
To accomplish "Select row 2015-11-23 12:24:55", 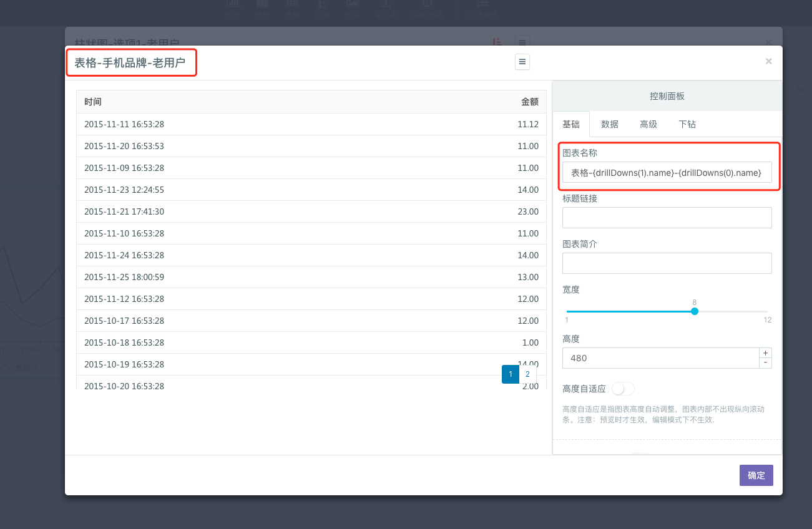I will pos(311,190).
